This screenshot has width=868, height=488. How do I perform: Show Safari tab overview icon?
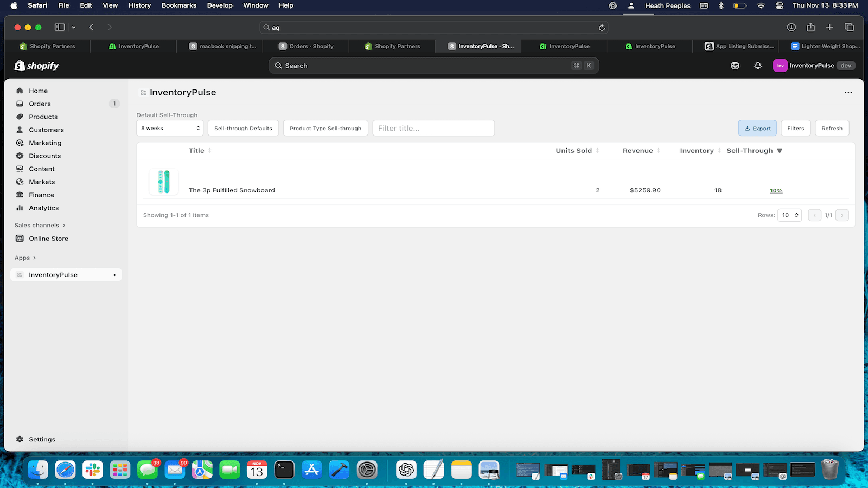coord(849,27)
